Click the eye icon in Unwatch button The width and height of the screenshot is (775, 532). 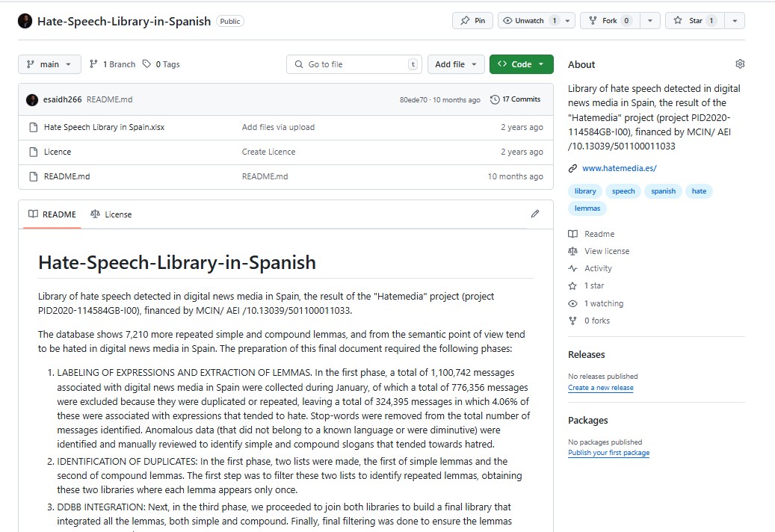[507, 21]
